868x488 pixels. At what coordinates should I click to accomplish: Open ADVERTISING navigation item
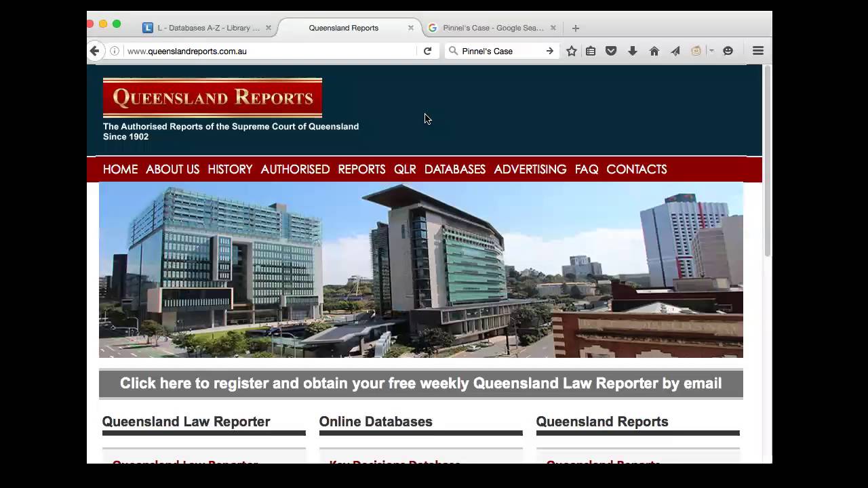[x=530, y=169]
